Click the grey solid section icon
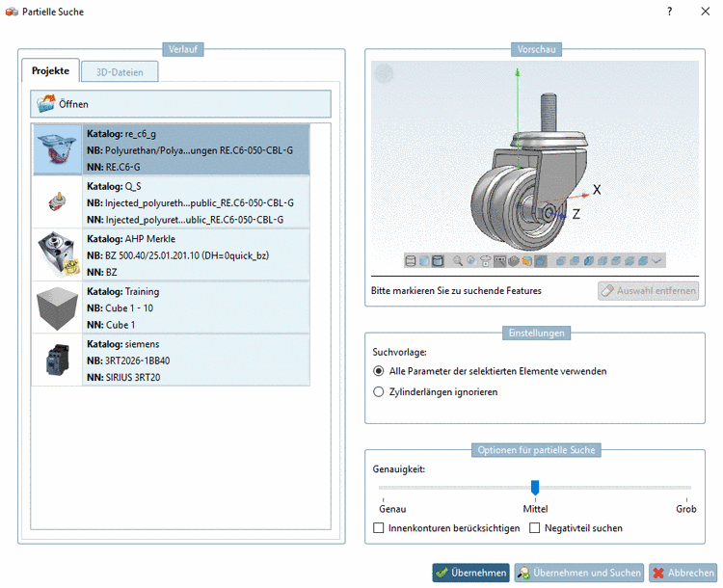This screenshot has width=723, height=588. click(514, 261)
